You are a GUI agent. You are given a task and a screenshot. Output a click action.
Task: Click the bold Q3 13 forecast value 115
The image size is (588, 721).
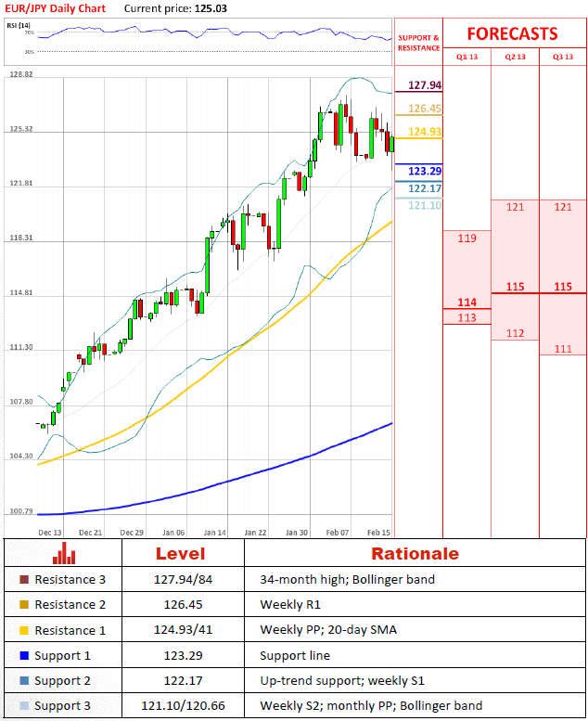click(563, 287)
